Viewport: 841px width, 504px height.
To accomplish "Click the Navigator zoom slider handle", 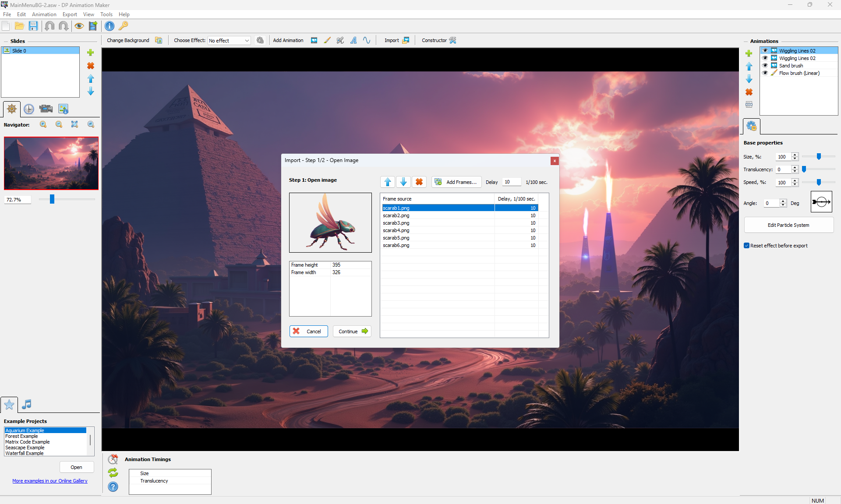I will point(52,200).
